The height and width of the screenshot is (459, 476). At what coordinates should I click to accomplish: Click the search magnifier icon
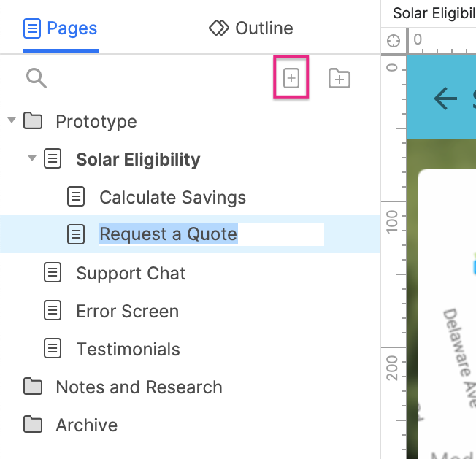[x=37, y=78]
